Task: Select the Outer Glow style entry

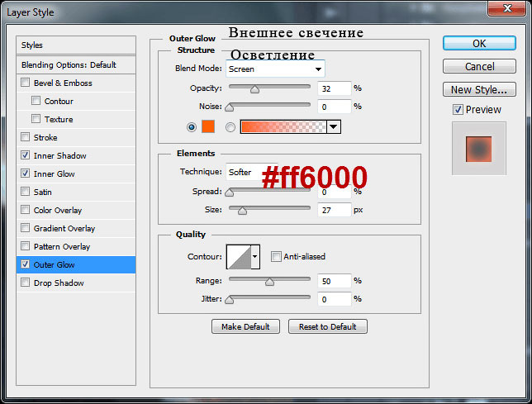Action: coord(76,264)
